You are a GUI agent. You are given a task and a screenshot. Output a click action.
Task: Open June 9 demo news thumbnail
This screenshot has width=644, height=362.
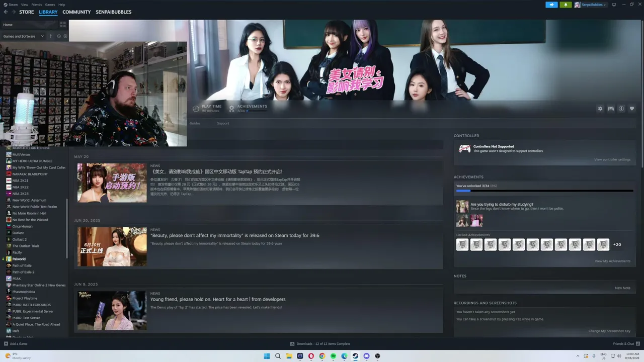[112, 310]
